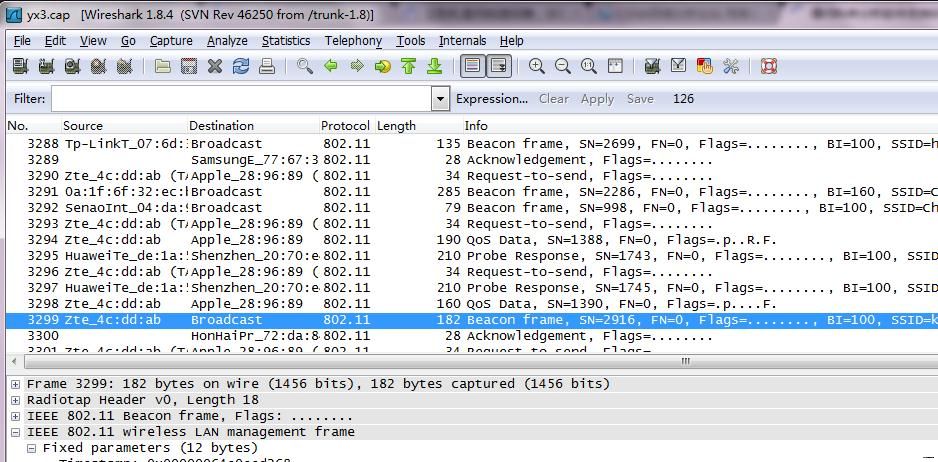
Task: Sort by the Info column header
Action: [x=700, y=126]
